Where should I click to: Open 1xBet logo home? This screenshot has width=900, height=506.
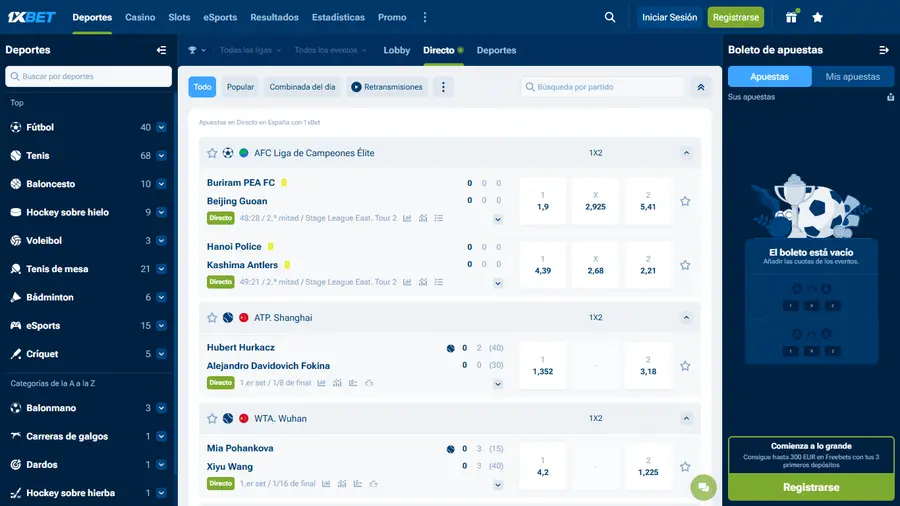pos(32,17)
